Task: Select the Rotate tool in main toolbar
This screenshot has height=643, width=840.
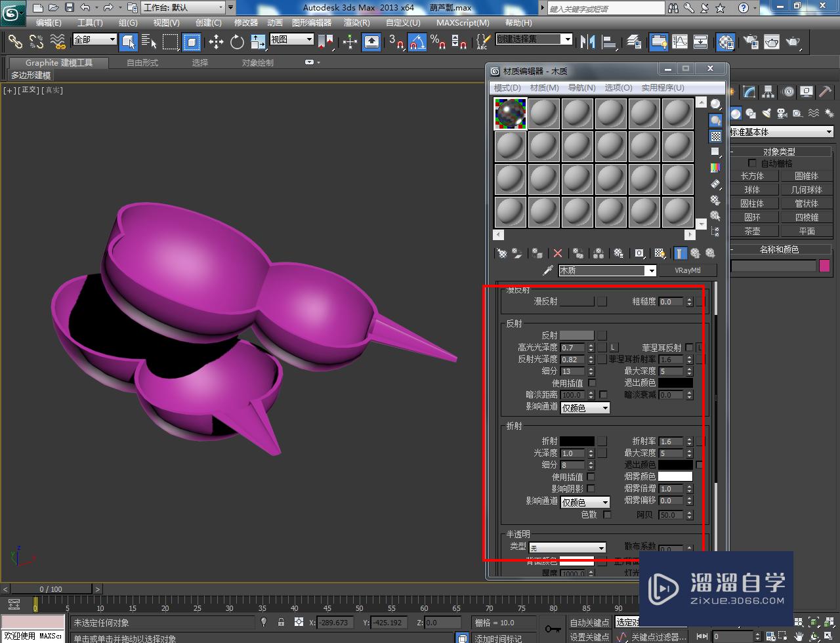Action: tap(237, 43)
